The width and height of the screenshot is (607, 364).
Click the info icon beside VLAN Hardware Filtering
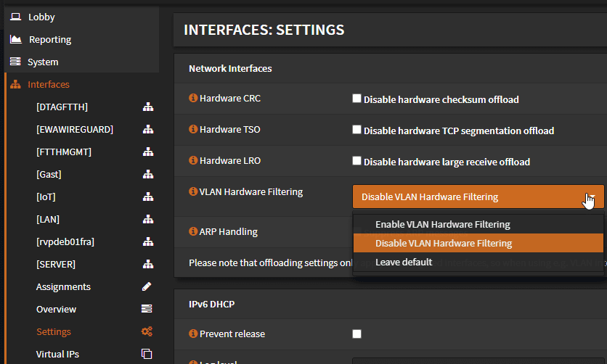point(193,192)
